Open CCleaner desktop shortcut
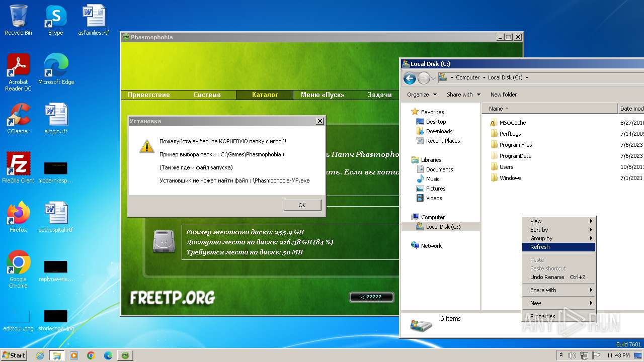 [18, 118]
